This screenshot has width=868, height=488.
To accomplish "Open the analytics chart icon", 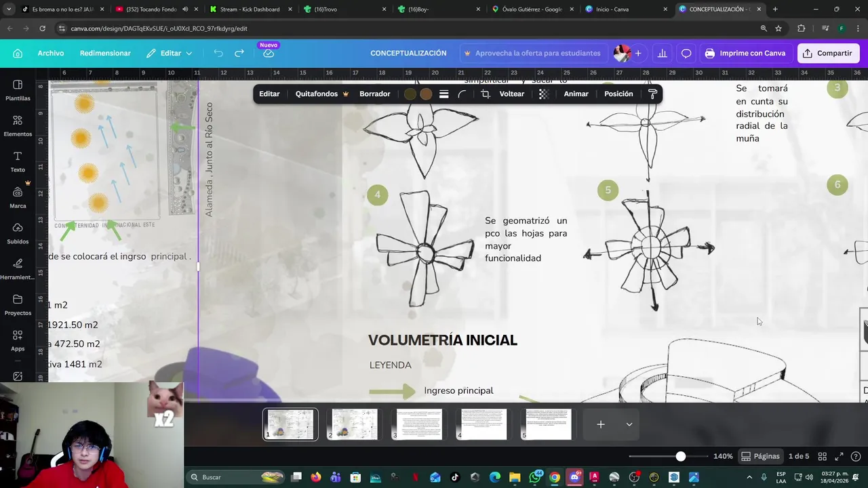I will [663, 54].
